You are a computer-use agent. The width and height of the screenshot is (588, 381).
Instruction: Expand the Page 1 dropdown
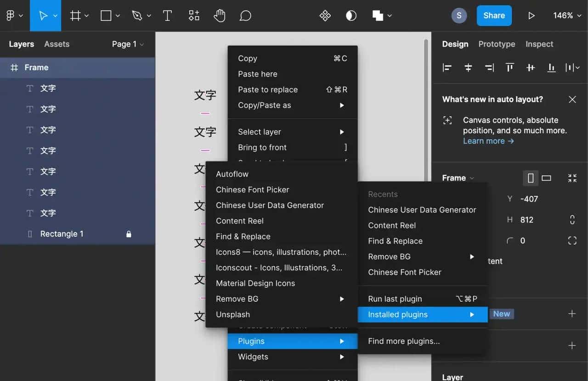coord(128,44)
